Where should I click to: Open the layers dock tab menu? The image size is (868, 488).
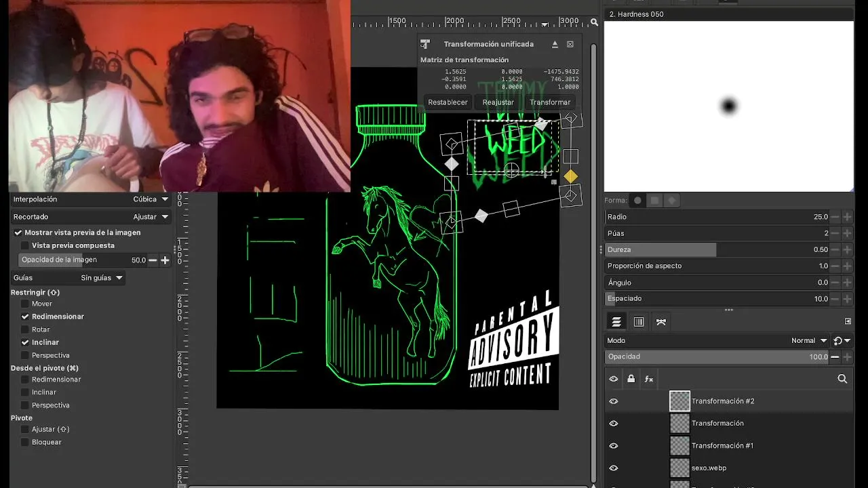tap(848, 321)
